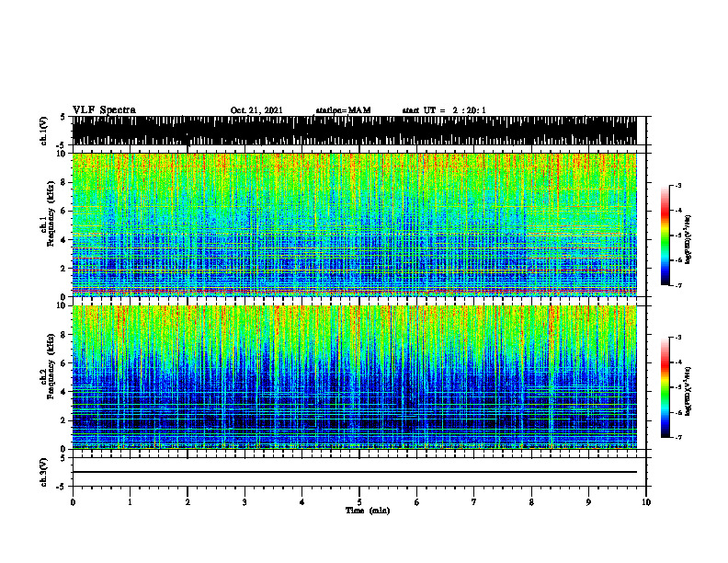Click the "2" kHz tick on ch.1 frequency axis
Viewport: 728px width, 563px height.
pos(64,269)
